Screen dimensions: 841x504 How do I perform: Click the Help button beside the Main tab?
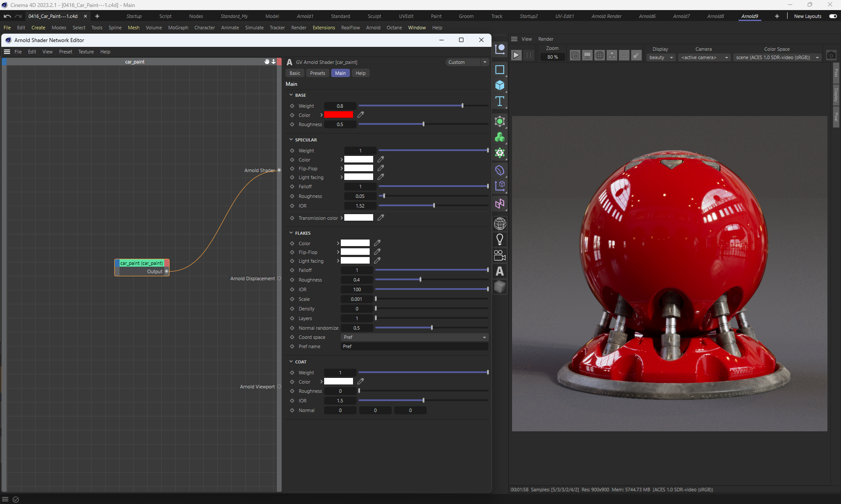coord(360,73)
